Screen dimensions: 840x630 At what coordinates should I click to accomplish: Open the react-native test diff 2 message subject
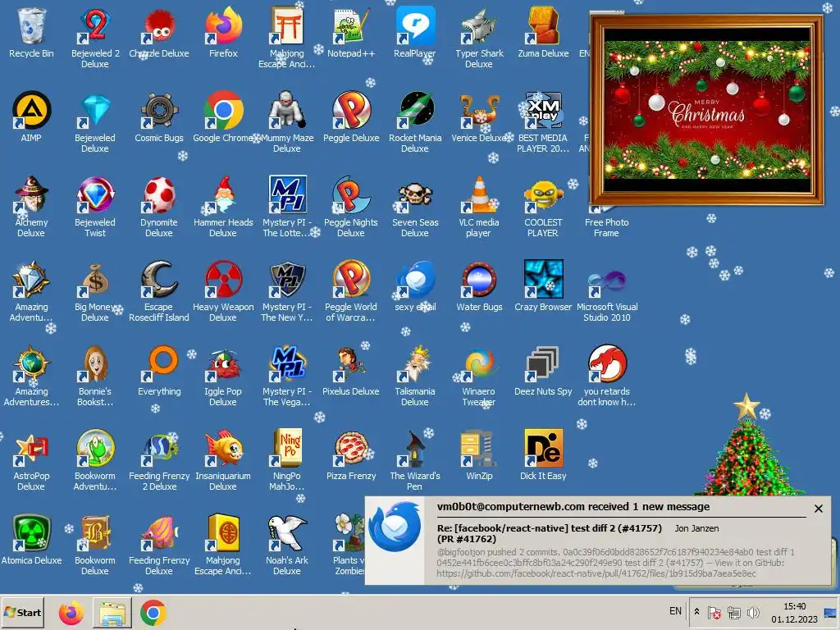click(549, 533)
